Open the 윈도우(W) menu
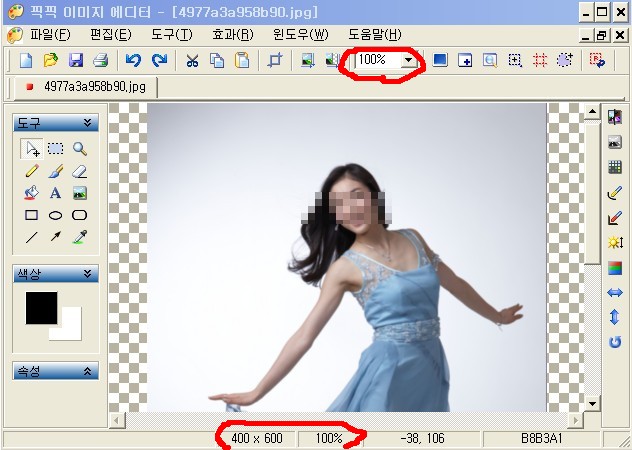Screen dimensions: 632x450 pos(301,35)
